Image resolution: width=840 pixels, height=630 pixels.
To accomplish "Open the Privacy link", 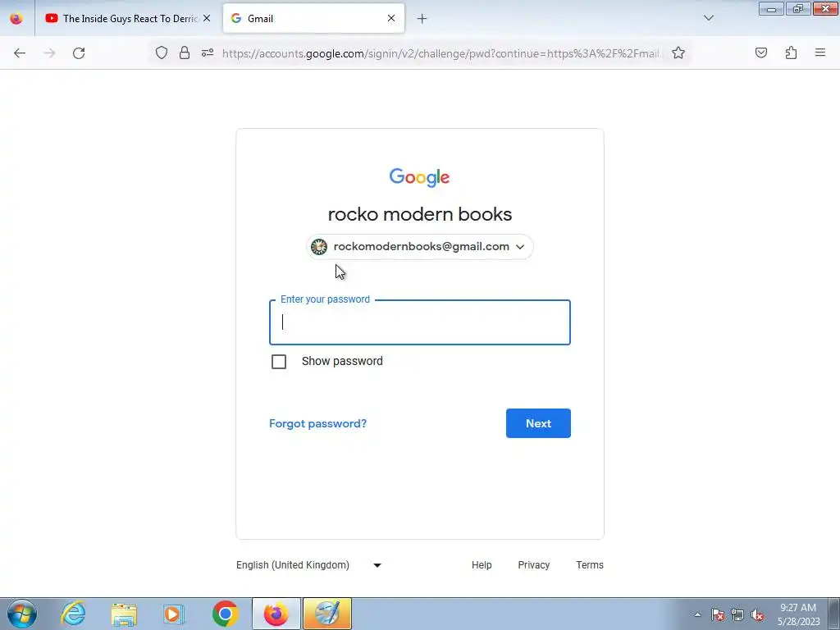I will (x=533, y=565).
